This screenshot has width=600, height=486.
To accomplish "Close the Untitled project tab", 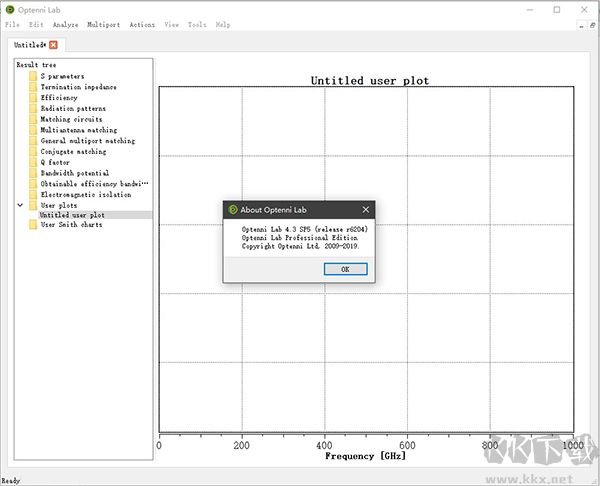I will click(53, 45).
